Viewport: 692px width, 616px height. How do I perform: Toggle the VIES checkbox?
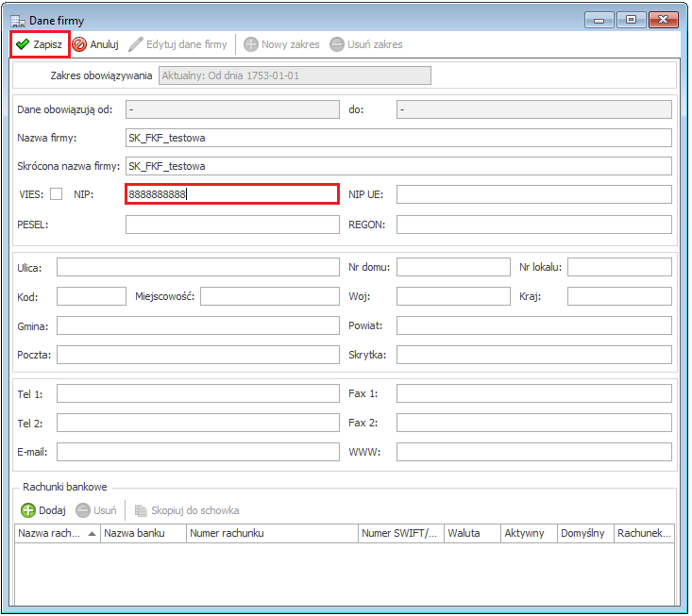pyautogui.click(x=56, y=194)
